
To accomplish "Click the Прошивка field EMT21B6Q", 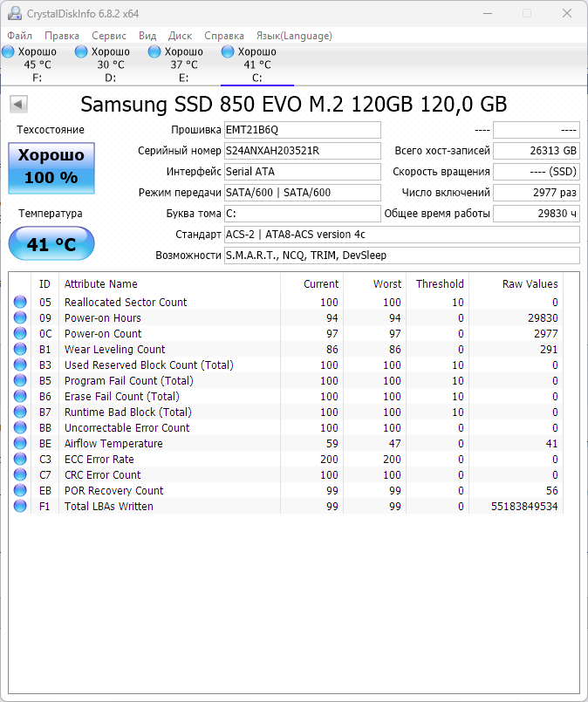I will pos(302,130).
